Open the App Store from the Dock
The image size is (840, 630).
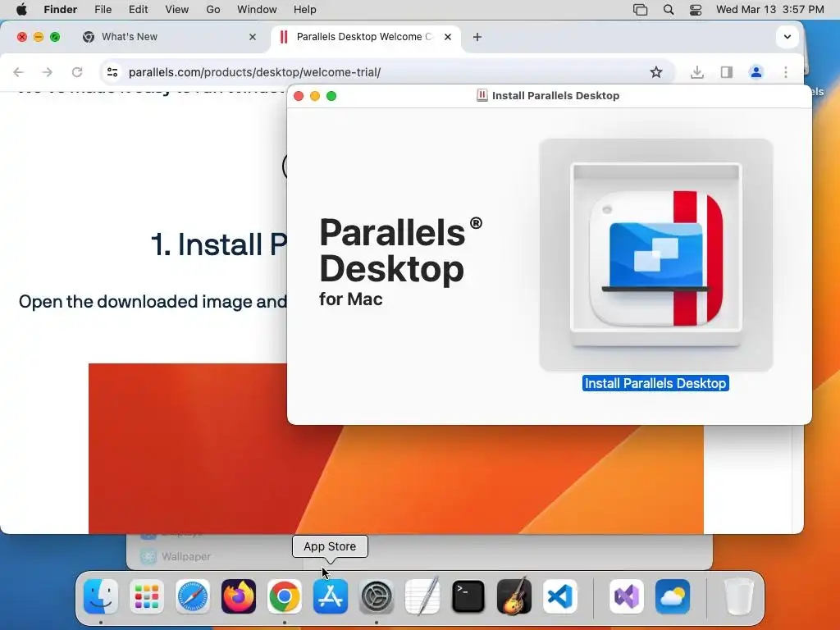[331, 596]
